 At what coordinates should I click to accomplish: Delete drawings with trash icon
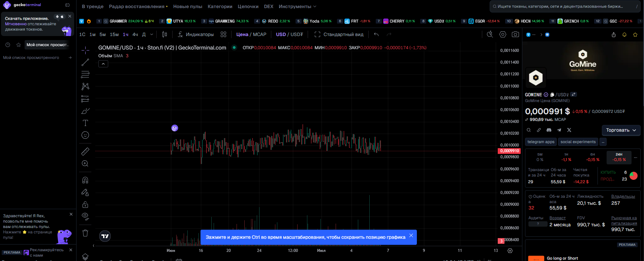(85, 233)
